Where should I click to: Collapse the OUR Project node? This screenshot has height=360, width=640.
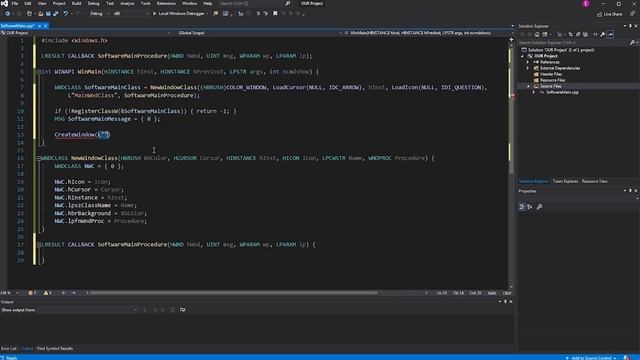click(x=522, y=56)
